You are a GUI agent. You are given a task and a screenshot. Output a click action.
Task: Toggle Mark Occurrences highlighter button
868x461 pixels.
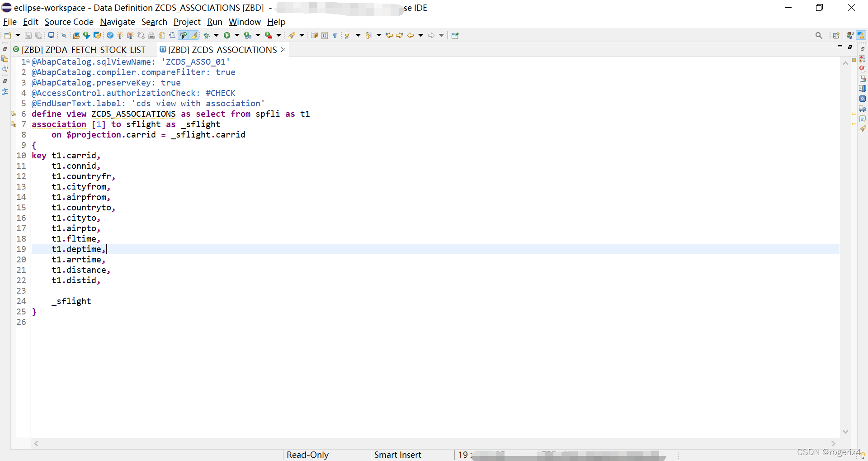point(194,35)
